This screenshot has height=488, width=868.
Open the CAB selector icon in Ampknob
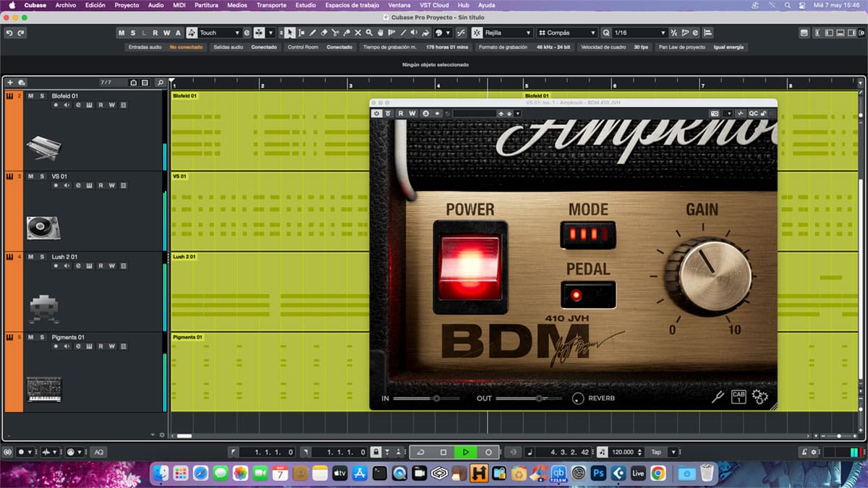(x=739, y=397)
